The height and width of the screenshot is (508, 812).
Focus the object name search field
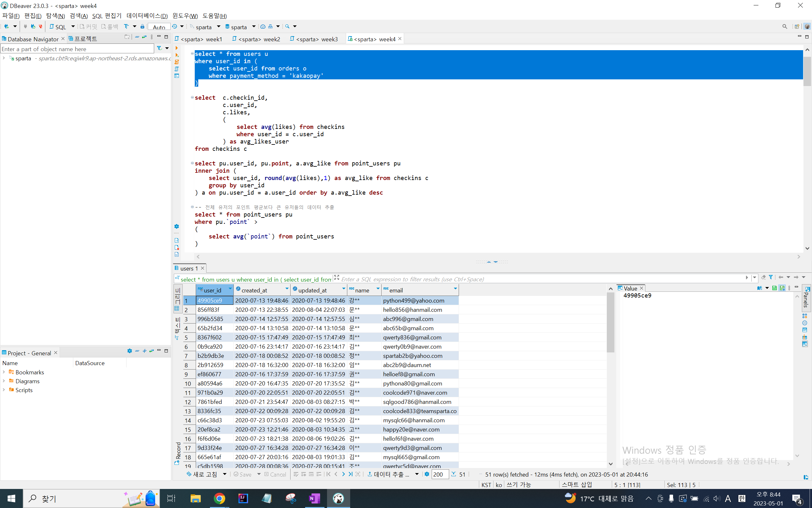(77, 49)
